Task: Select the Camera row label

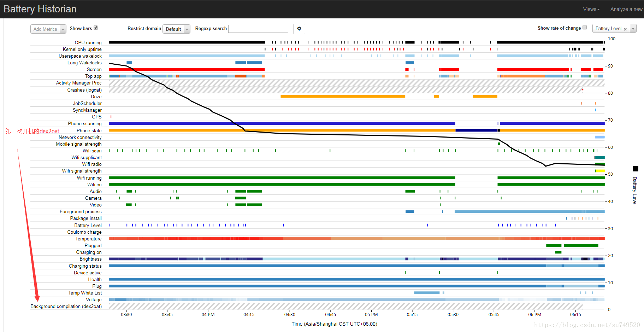Action: tap(93, 198)
